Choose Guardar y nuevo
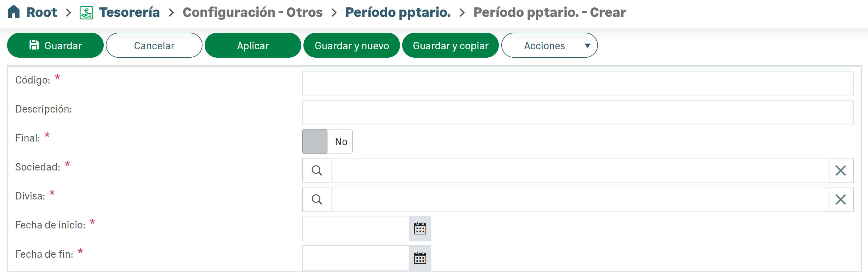The width and height of the screenshot is (868, 279). 351,45
